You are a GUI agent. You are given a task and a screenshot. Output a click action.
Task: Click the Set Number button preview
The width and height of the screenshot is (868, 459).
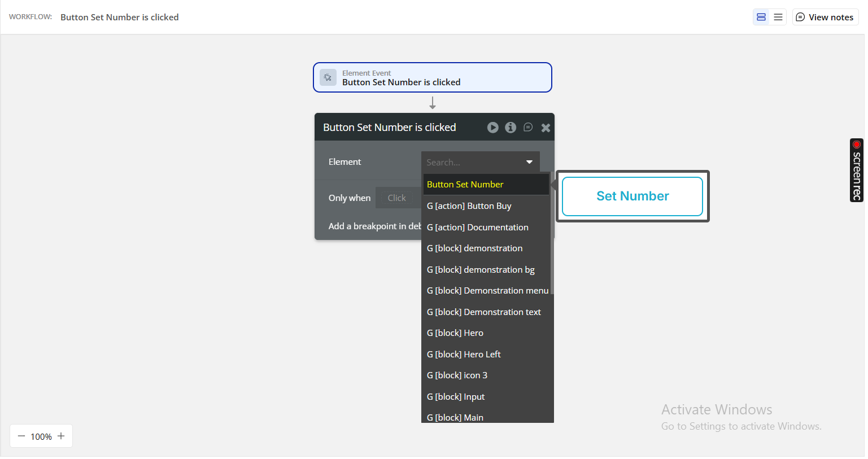pyautogui.click(x=633, y=196)
